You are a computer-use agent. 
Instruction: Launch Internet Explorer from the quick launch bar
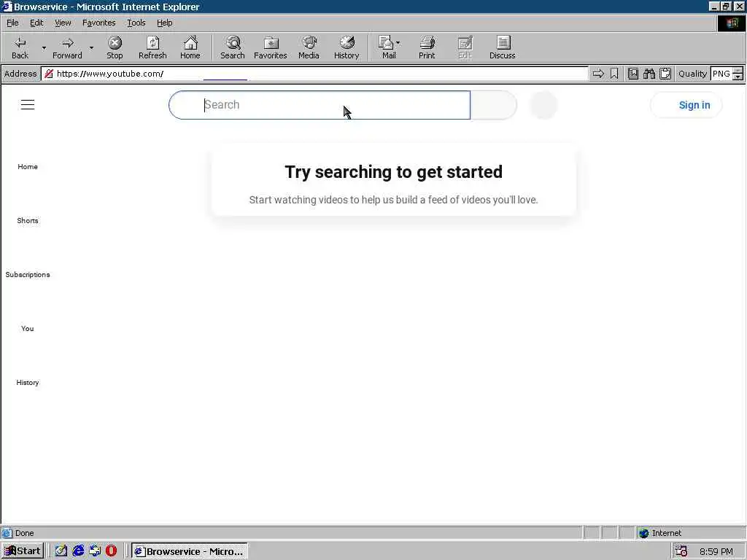[x=78, y=551]
